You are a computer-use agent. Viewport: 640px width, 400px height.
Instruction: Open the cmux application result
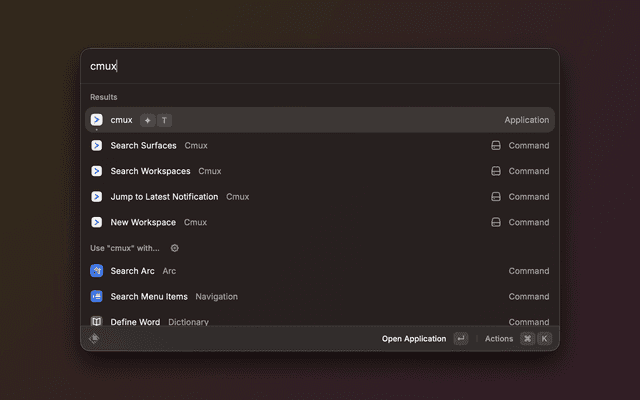pos(320,120)
